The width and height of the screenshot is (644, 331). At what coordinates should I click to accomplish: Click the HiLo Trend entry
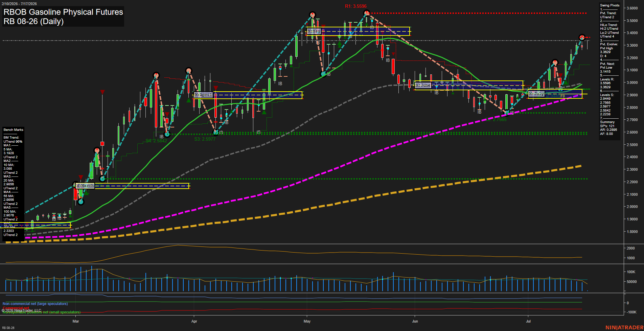(x=609, y=25)
